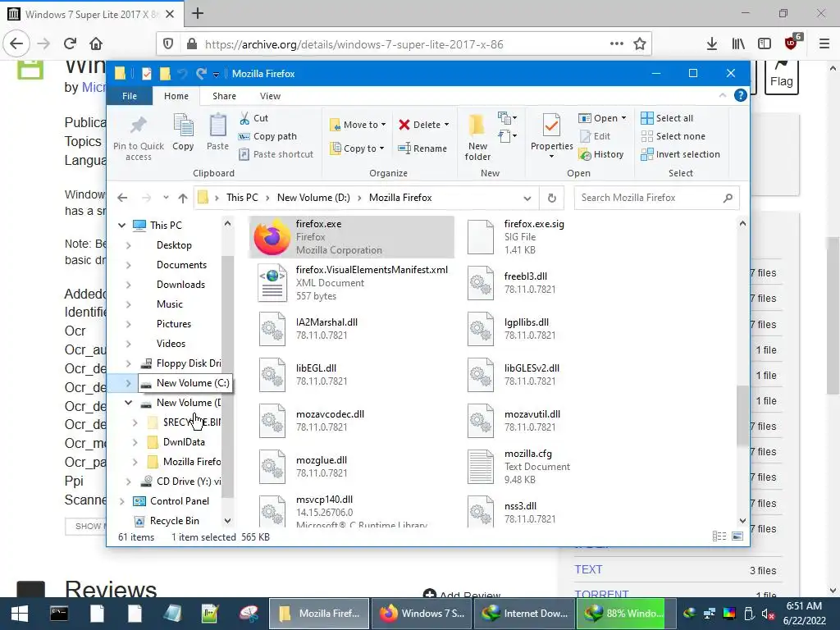Open History in the ribbon
The height and width of the screenshot is (630, 840).
[x=601, y=154]
